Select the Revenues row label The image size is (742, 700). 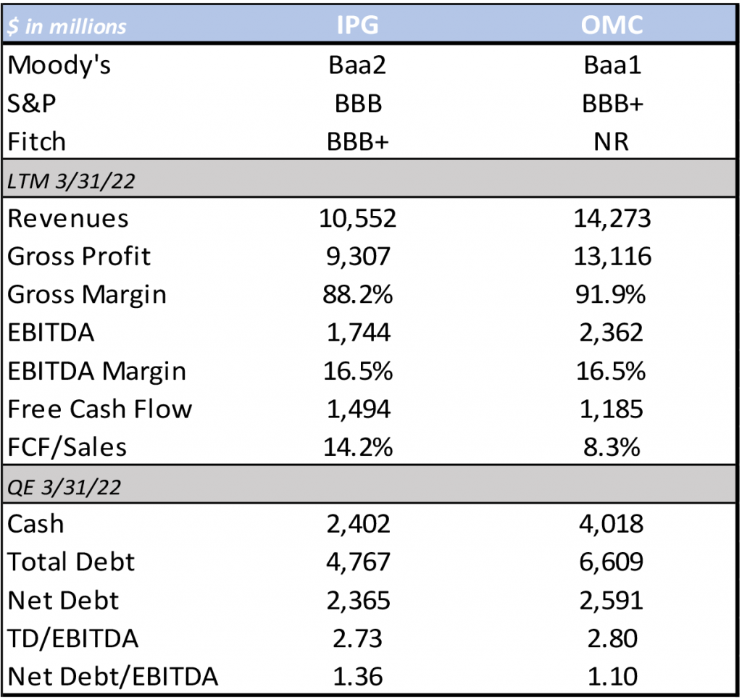click(x=68, y=218)
